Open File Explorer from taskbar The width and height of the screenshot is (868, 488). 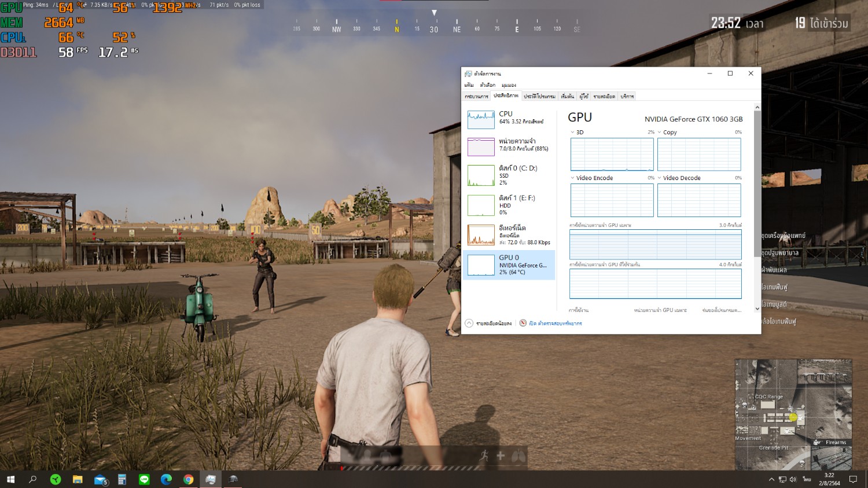click(x=78, y=479)
